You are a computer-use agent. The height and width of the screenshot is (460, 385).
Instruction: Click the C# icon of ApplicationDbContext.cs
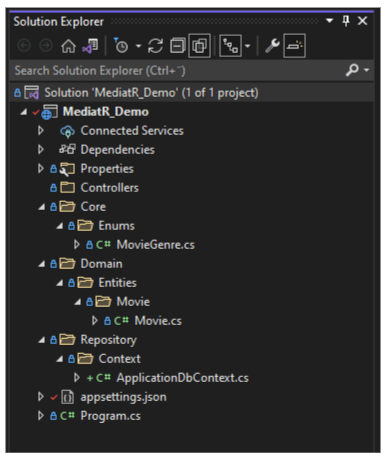[x=103, y=378]
